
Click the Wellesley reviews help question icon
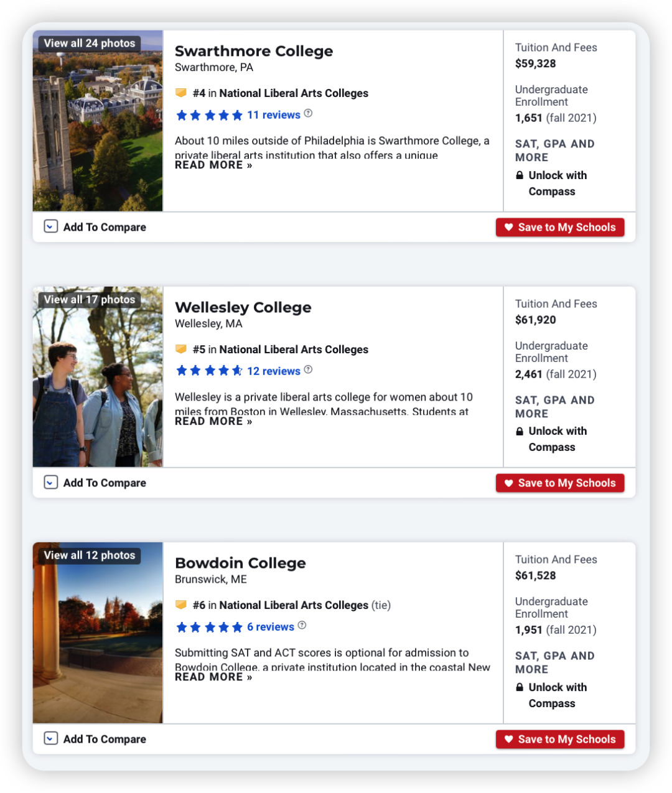[x=308, y=370]
